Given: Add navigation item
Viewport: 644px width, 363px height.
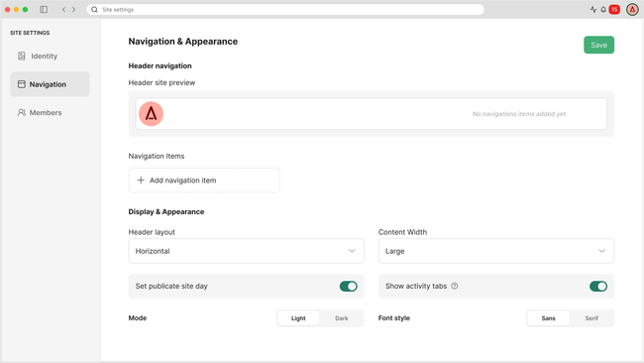Looking at the screenshot, I should tap(204, 181).
